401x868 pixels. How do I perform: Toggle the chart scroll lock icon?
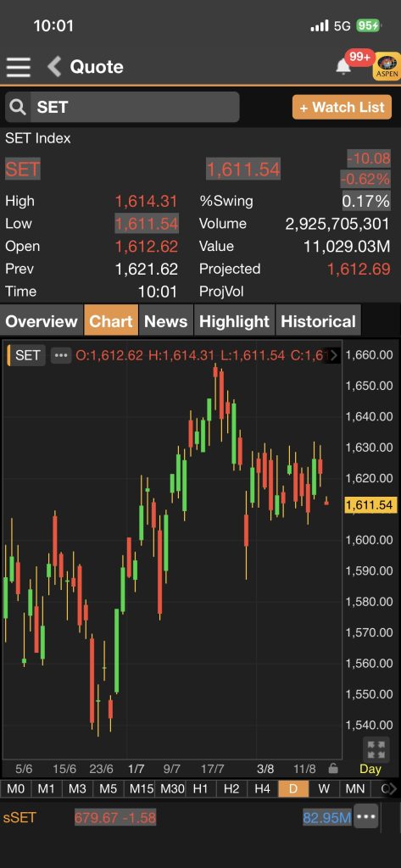coord(333,768)
